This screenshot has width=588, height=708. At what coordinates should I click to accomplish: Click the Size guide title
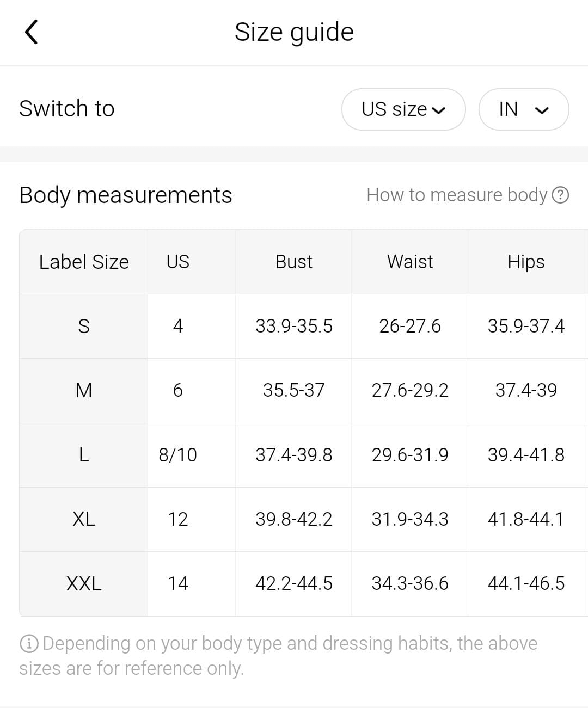pos(294,32)
